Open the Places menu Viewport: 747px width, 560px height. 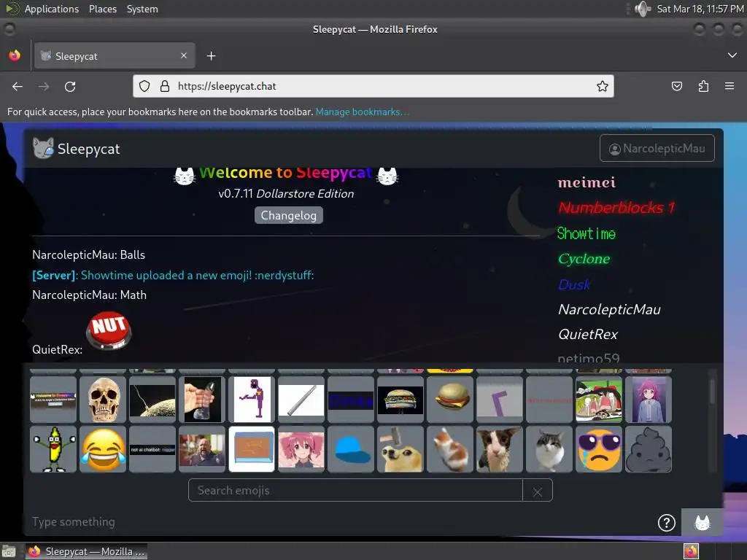click(x=103, y=9)
